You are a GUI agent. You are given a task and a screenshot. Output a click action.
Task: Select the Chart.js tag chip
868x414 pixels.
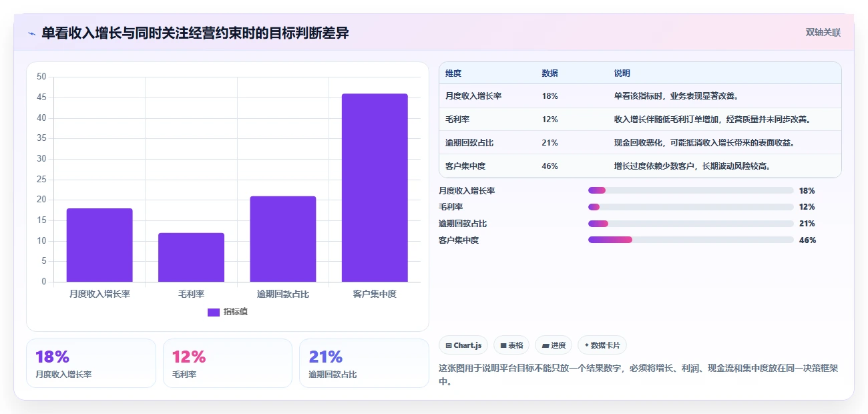click(463, 345)
